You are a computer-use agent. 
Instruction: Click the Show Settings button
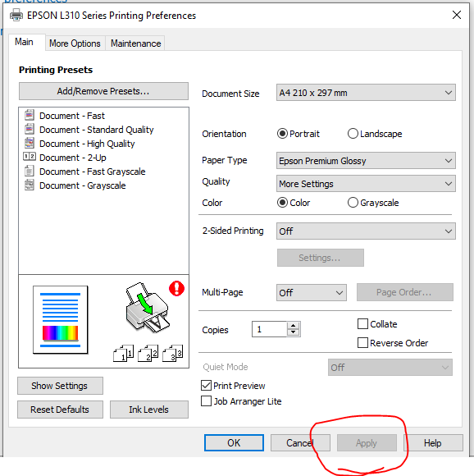pos(60,386)
